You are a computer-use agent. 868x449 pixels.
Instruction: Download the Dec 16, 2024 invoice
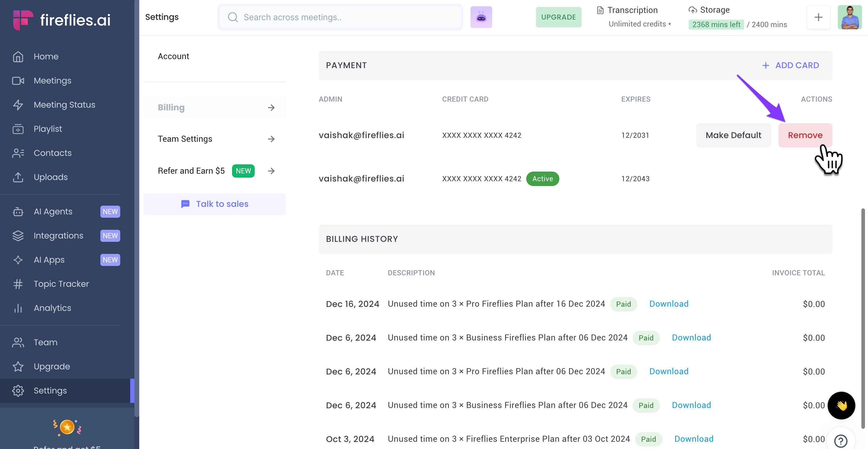point(668,304)
